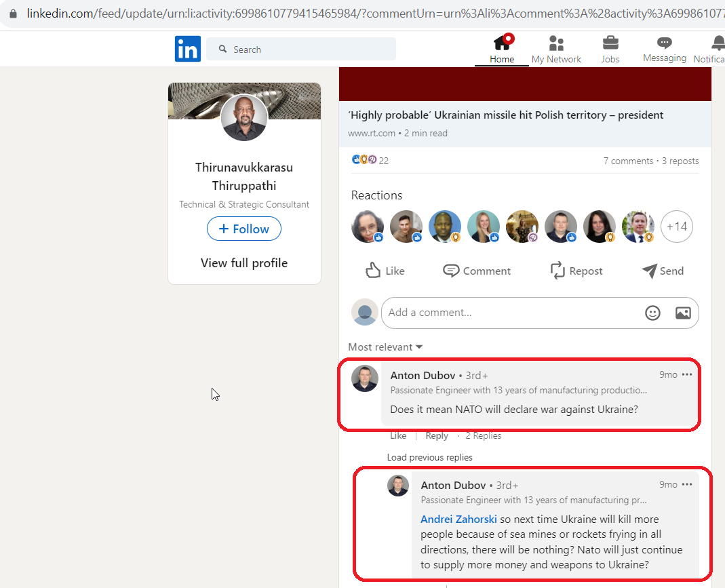Click the www.rt.com source text

pos(371,133)
